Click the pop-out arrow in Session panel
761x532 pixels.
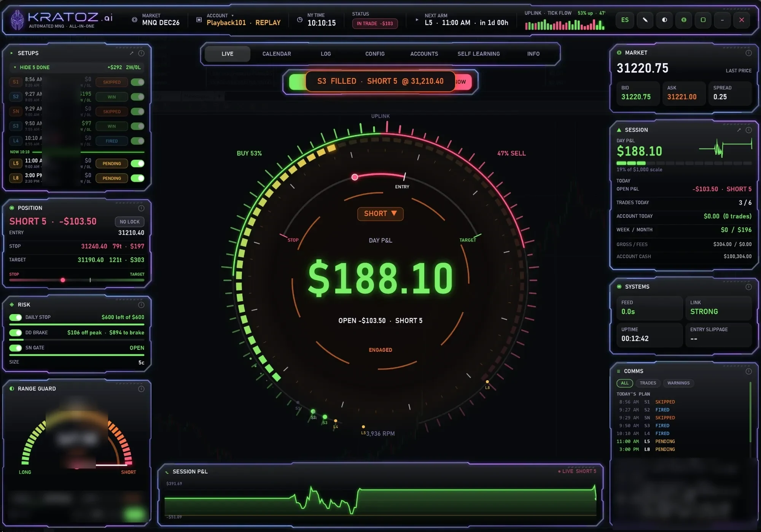point(739,130)
